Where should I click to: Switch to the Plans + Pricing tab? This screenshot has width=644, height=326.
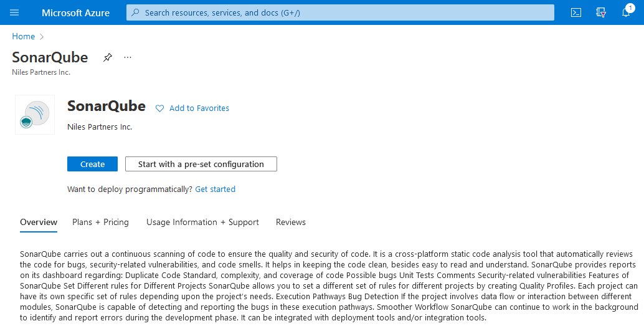(100, 222)
